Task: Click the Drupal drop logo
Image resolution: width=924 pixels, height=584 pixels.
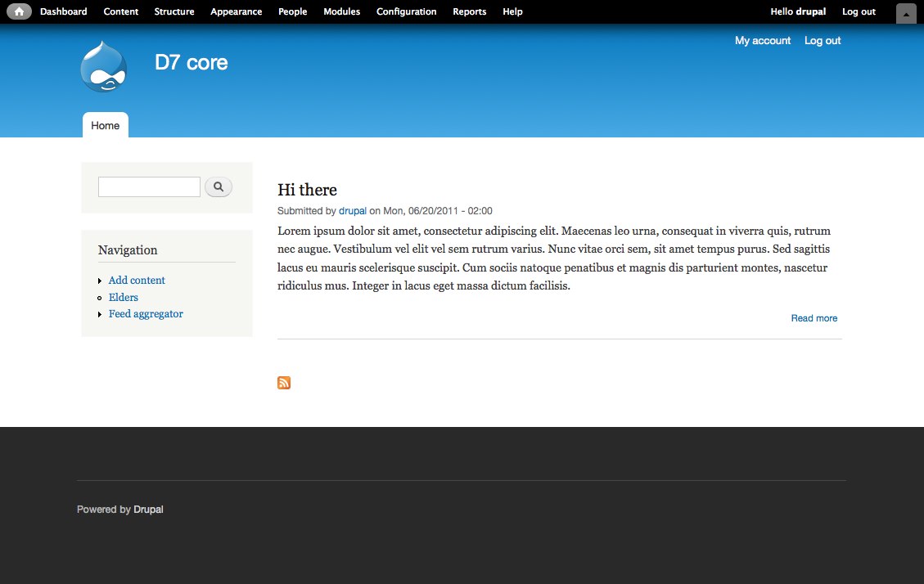Action: click(104, 66)
